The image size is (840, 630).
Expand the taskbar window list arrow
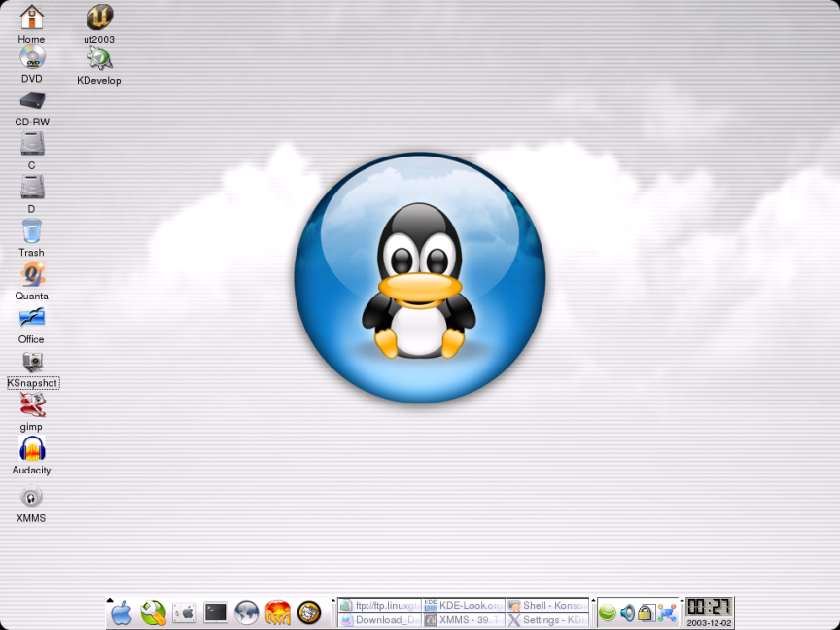(333, 601)
